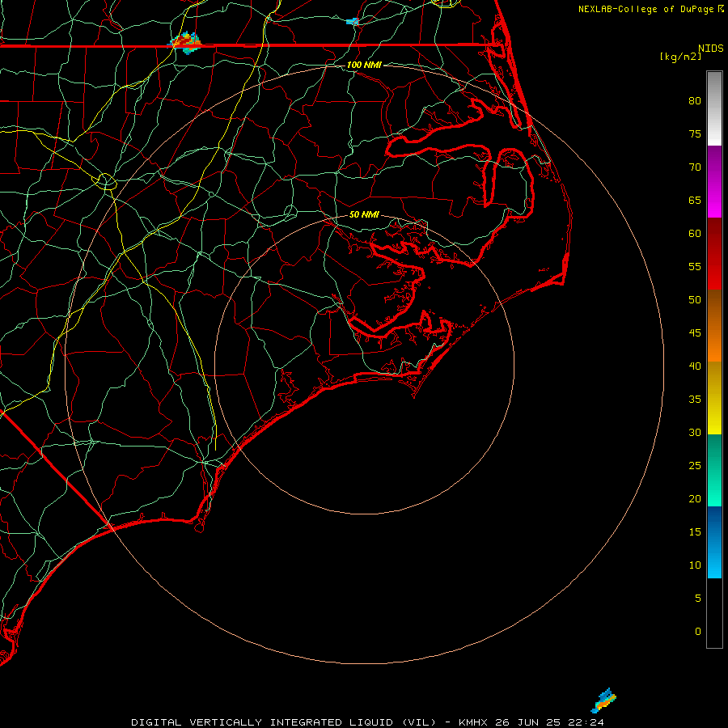Click the scale value 20
This screenshot has width=728, height=728.
point(695,499)
